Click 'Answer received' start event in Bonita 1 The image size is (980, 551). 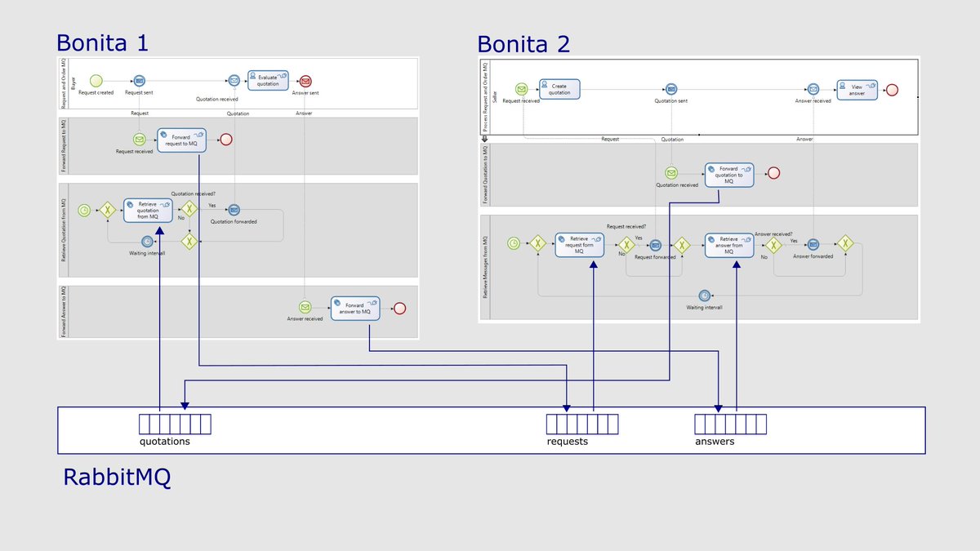pyautogui.click(x=305, y=307)
